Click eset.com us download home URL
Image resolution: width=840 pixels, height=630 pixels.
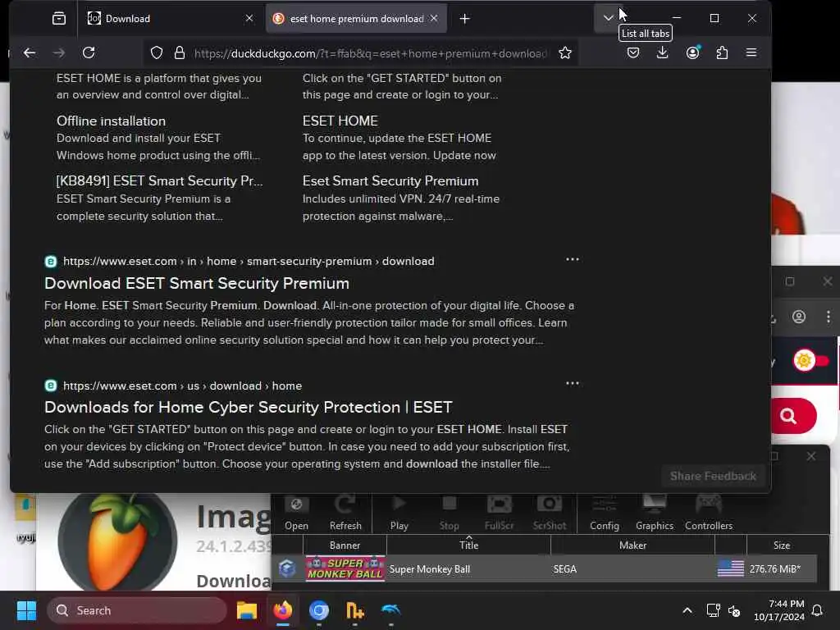click(182, 386)
